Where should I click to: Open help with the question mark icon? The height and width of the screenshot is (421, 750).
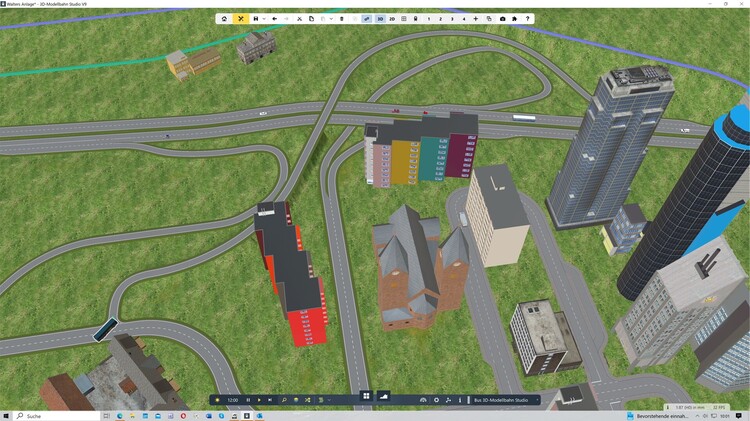pyautogui.click(x=528, y=19)
